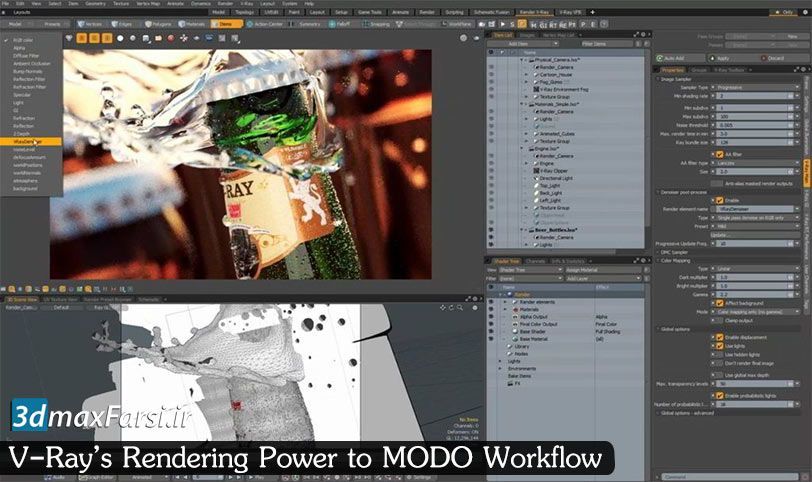Open the Texture menu
This screenshot has height=482, width=812.
pyautogui.click(x=121, y=4)
